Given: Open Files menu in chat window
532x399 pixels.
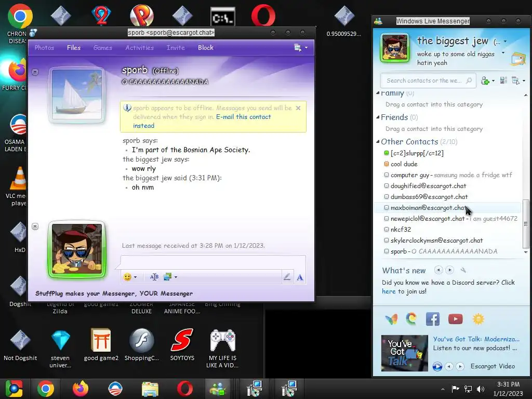Looking at the screenshot, I should click(74, 48).
